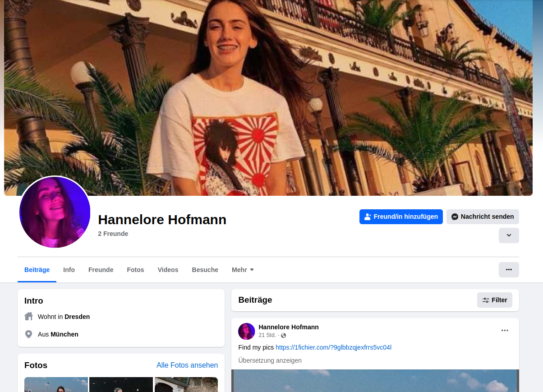The width and height of the screenshot is (543, 392).
Task: Click the Messenger icon in Nachricht senden
Action: [455, 217]
